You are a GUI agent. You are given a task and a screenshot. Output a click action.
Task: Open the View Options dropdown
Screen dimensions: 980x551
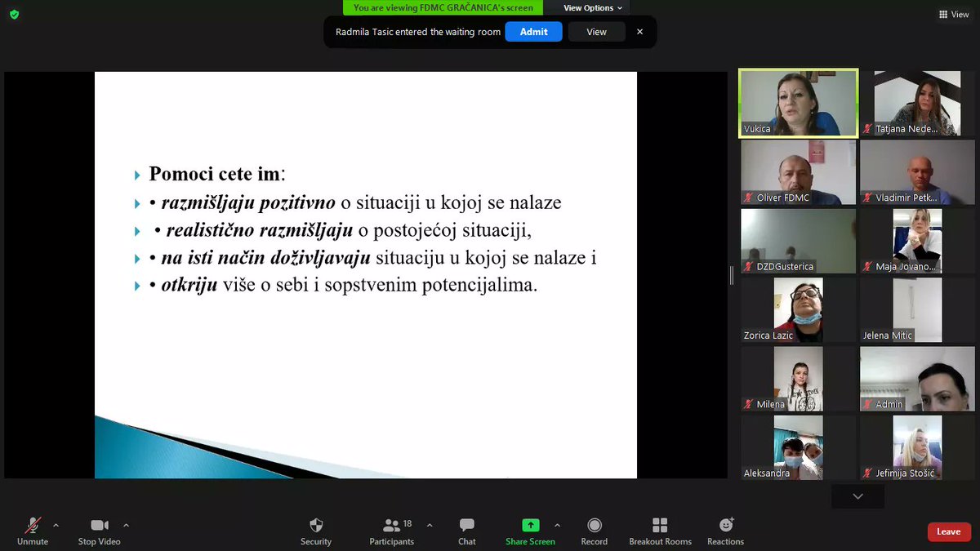[593, 8]
